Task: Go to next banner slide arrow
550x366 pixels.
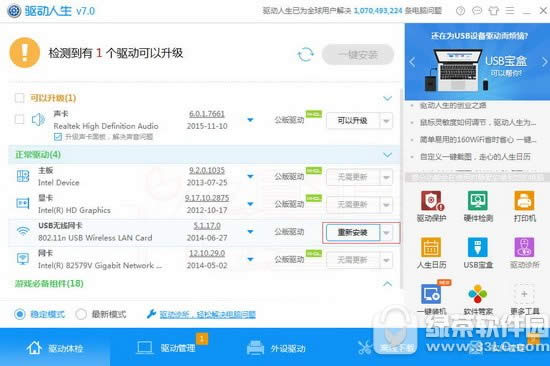Action: click(544, 62)
